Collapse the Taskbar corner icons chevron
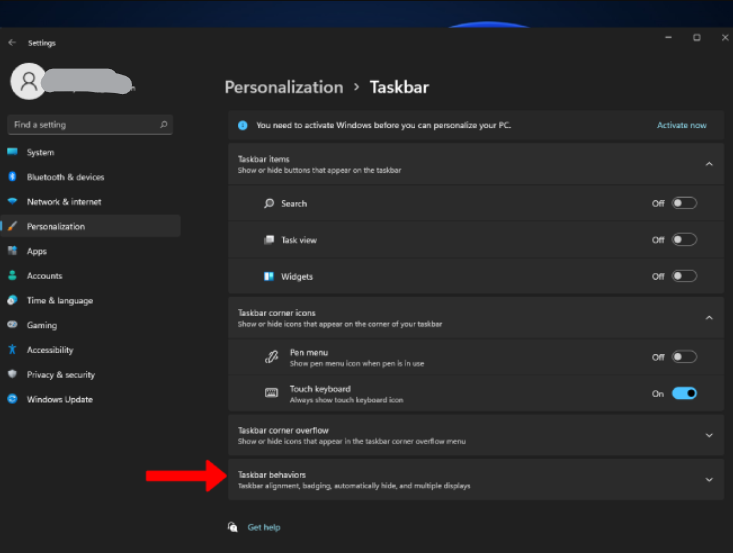The height and width of the screenshot is (553, 733). 709,318
